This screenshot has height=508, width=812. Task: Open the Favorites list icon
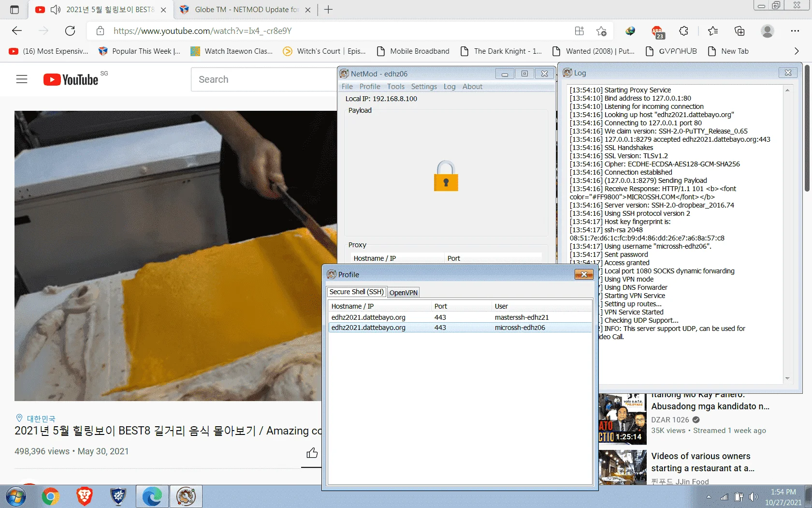[713, 31]
